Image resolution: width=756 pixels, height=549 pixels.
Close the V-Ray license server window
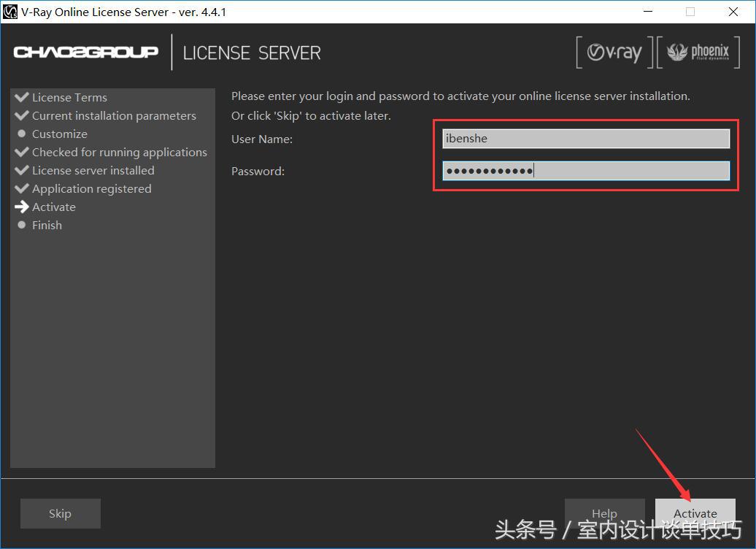733,12
